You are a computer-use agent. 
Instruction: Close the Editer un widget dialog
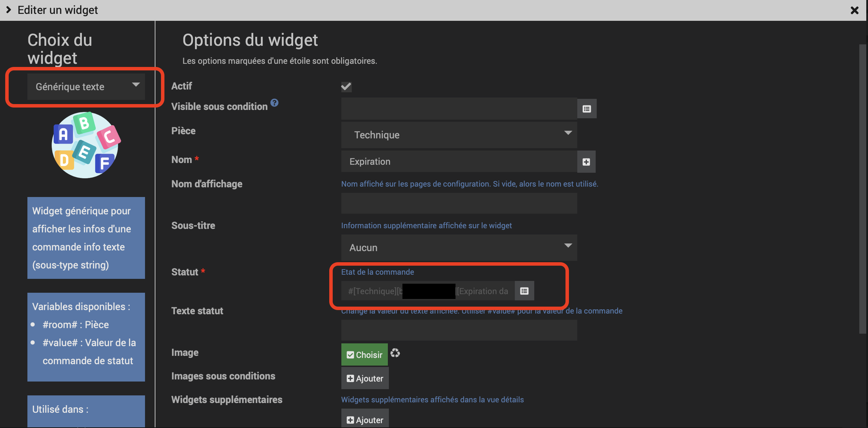tap(854, 10)
